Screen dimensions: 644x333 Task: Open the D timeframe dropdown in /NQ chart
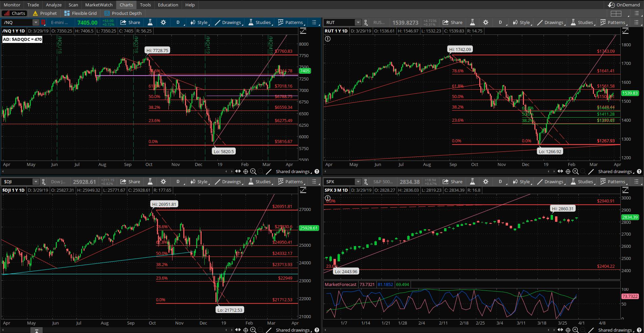coord(178,22)
